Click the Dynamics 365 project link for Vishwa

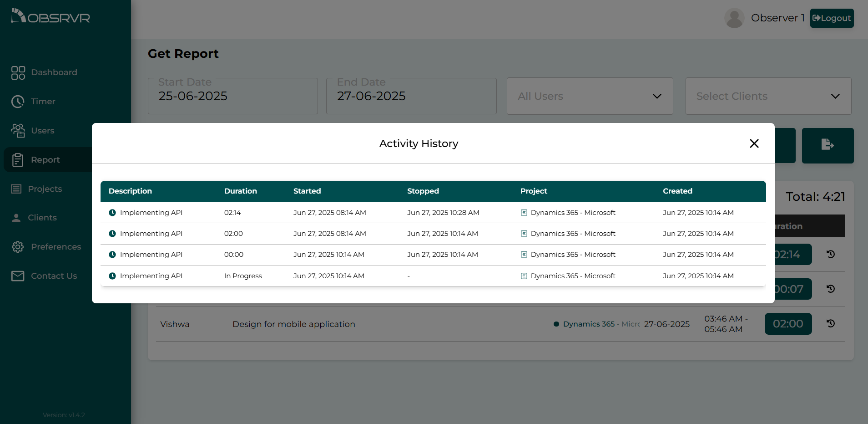pos(588,324)
